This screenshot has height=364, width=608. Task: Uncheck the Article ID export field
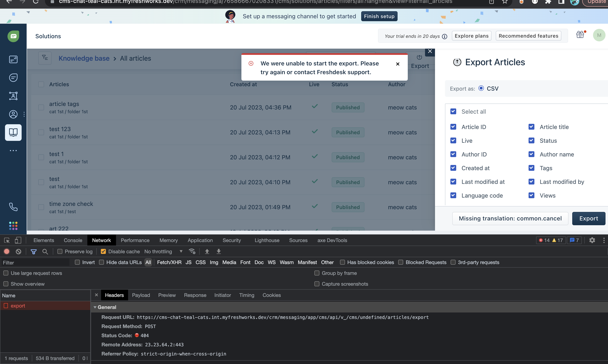coord(453,127)
